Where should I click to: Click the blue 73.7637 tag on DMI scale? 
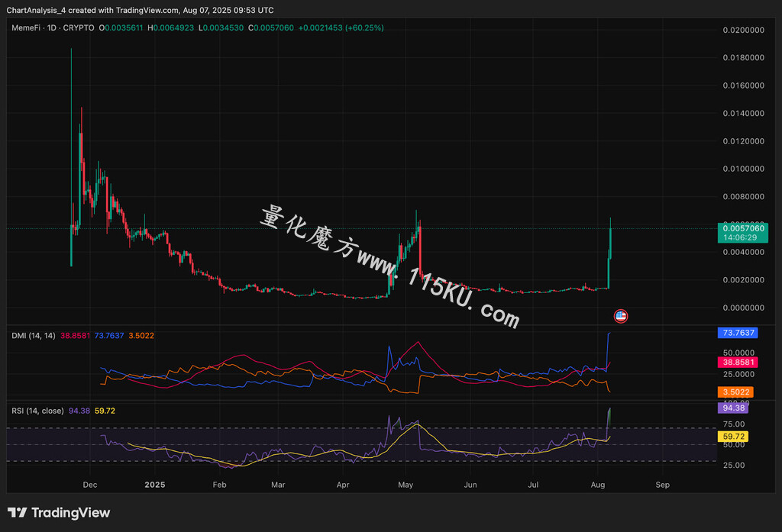[738, 333]
